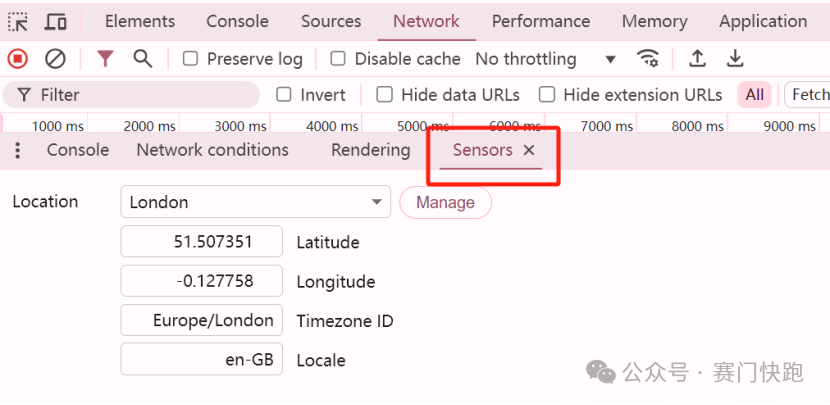The height and width of the screenshot is (405, 830).
Task: Click the inspect element selector icon
Action: click(x=18, y=21)
